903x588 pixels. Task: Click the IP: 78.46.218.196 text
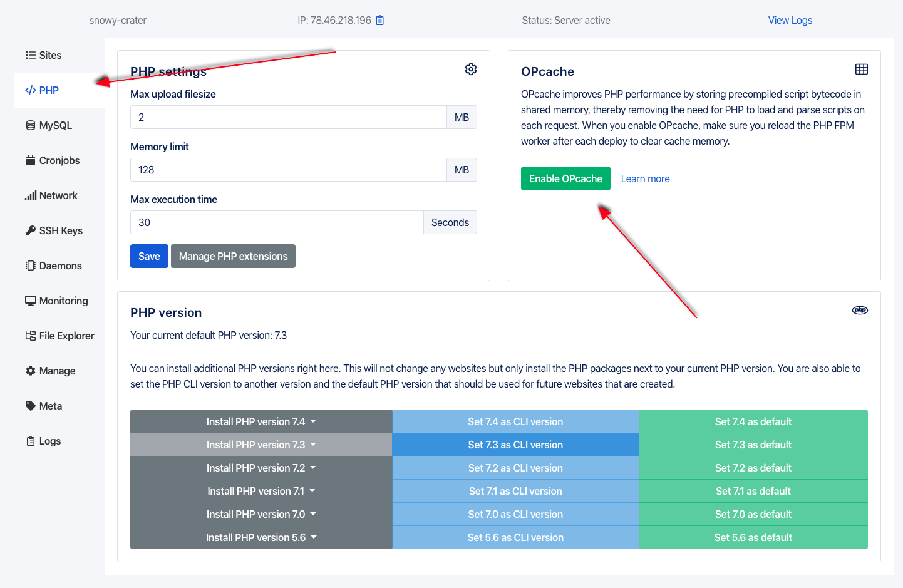[x=334, y=20]
